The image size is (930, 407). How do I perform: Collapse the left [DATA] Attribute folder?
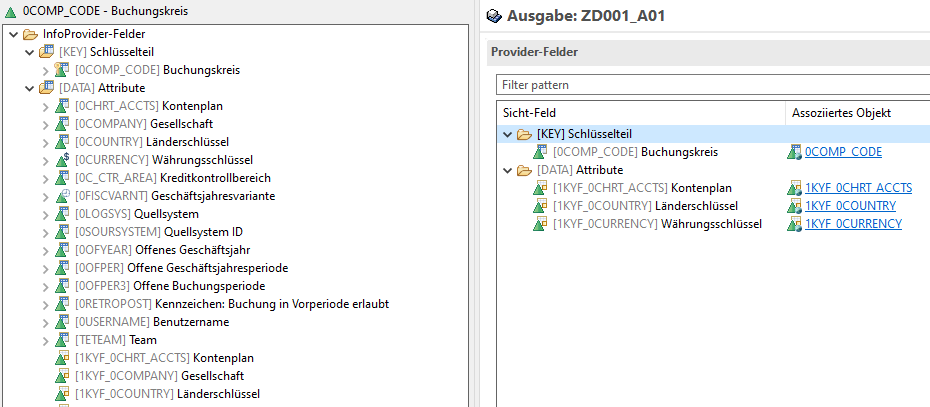pyautogui.click(x=29, y=88)
